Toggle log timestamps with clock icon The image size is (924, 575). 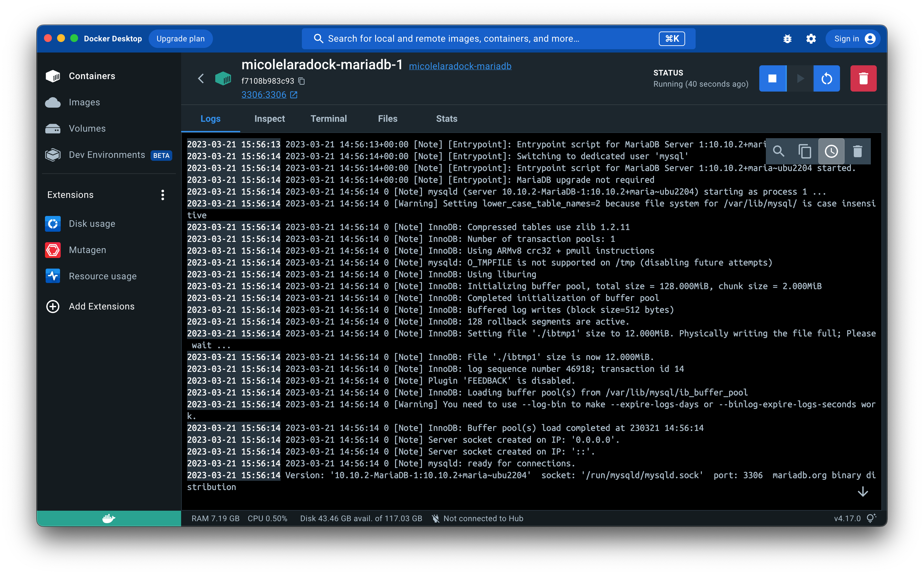point(831,151)
